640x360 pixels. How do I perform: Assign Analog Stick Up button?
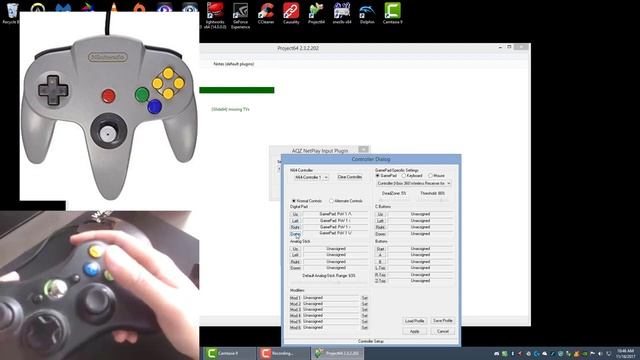coord(296,249)
